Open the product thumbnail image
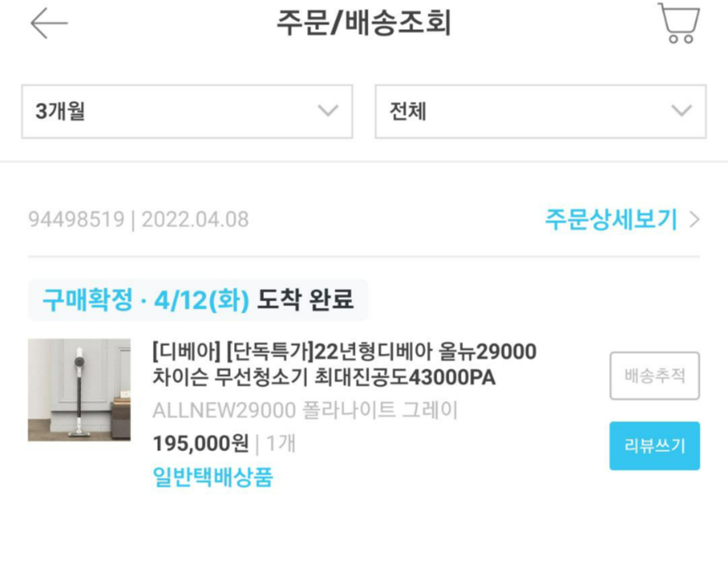 (79, 391)
